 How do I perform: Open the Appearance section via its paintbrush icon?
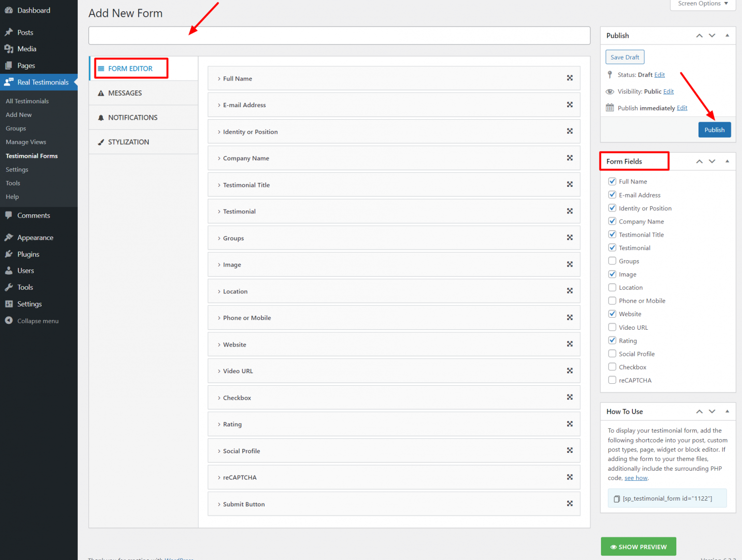pyautogui.click(x=10, y=237)
